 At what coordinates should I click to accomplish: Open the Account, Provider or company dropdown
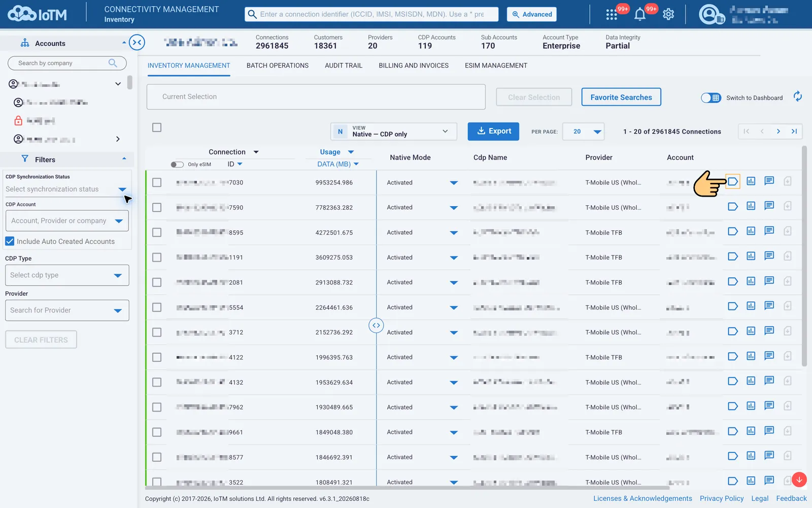coord(67,221)
